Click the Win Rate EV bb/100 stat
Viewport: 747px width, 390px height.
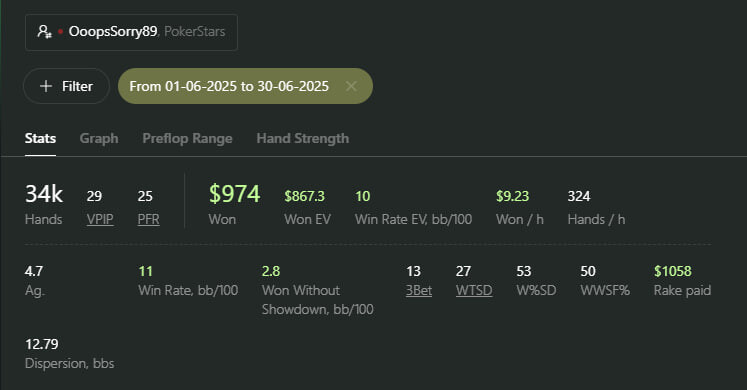[414, 208]
